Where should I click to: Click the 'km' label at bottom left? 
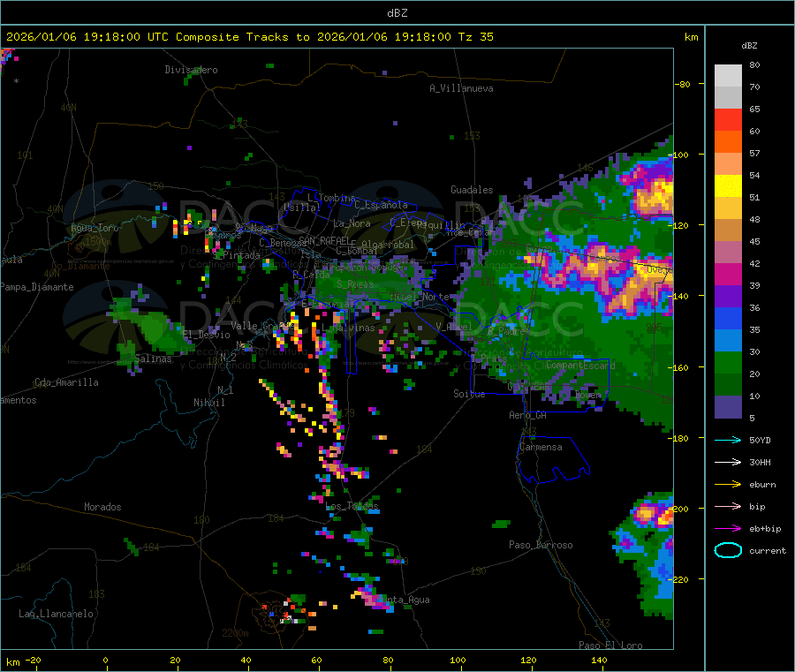12,662
